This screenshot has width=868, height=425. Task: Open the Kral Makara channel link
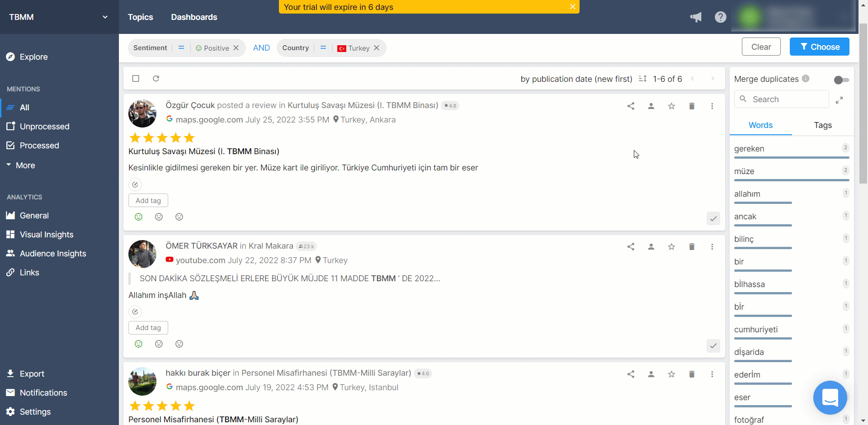point(271,246)
